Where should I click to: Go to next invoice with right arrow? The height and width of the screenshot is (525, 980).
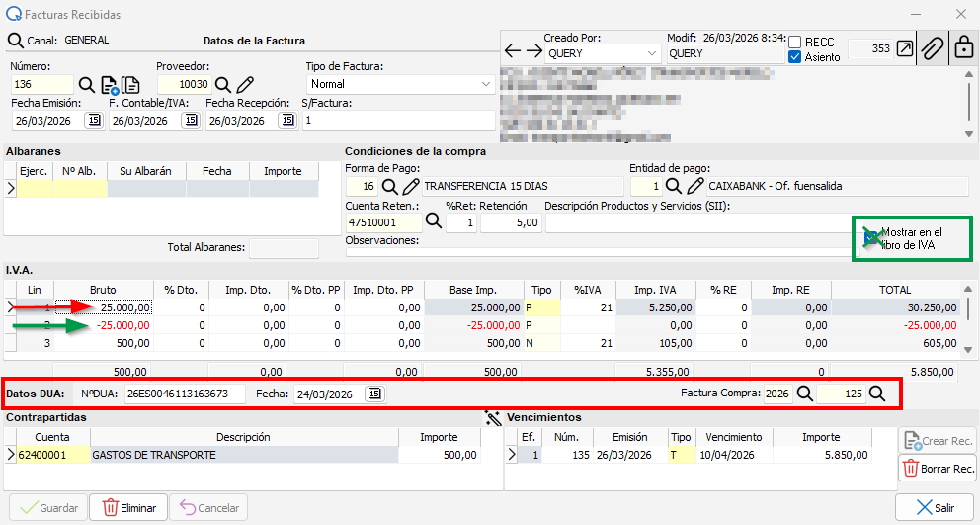533,50
